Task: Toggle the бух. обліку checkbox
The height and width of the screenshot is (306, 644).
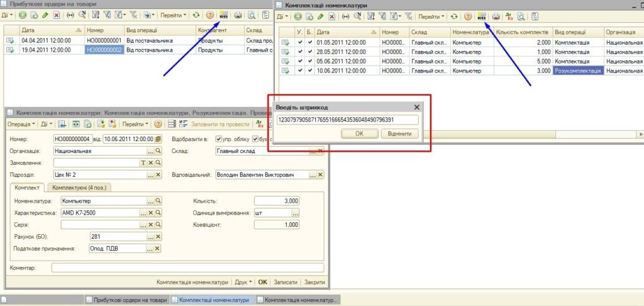Action: click(255, 139)
